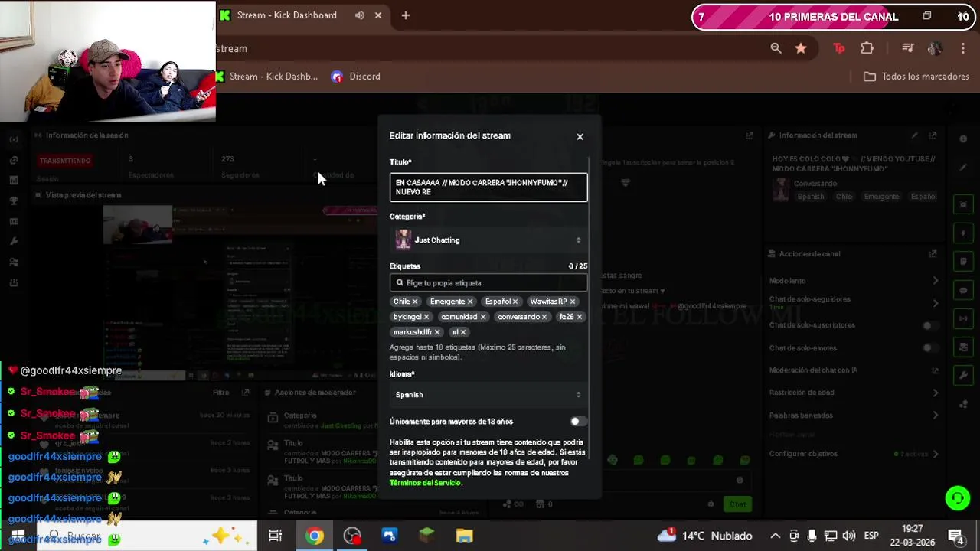980x551 pixels.
Task: Open the Idioma dropdown set to Spanish
Action: click(488, 395)
